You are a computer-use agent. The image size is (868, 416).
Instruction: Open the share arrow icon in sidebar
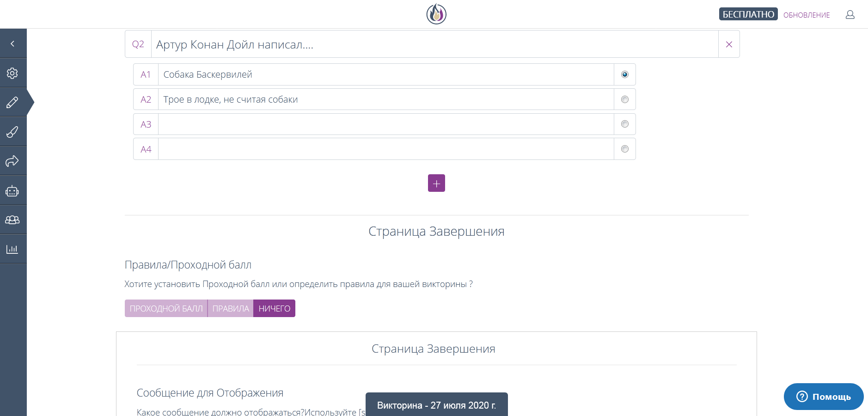click(13, 161)
